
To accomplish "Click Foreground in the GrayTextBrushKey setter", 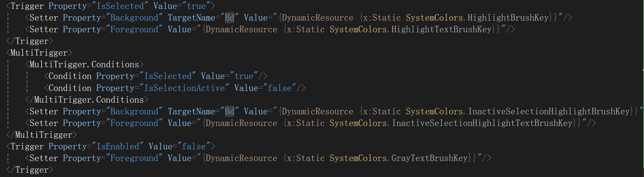I will 134,158.
